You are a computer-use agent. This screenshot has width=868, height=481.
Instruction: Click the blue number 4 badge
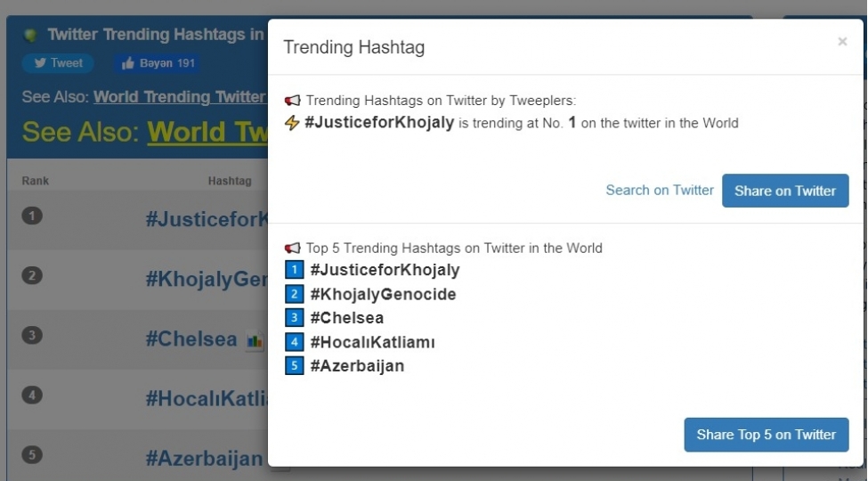(x=295, y=342)
